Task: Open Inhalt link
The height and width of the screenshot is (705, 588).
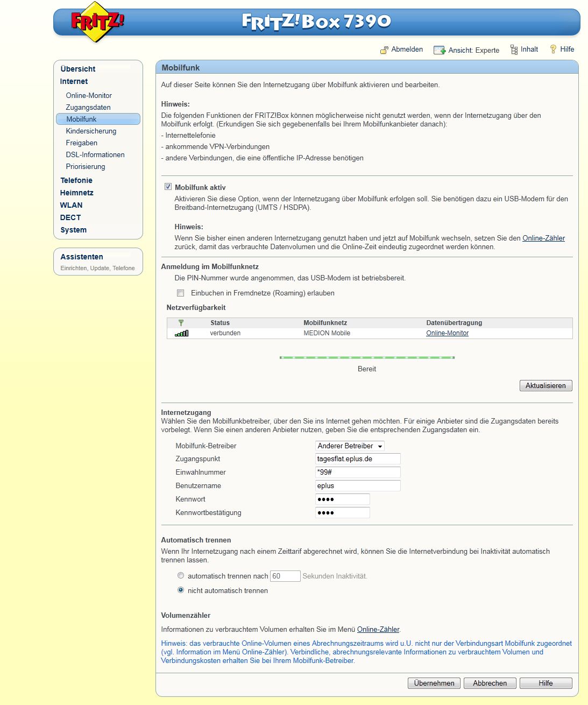Action: click(x=529, y=49)
